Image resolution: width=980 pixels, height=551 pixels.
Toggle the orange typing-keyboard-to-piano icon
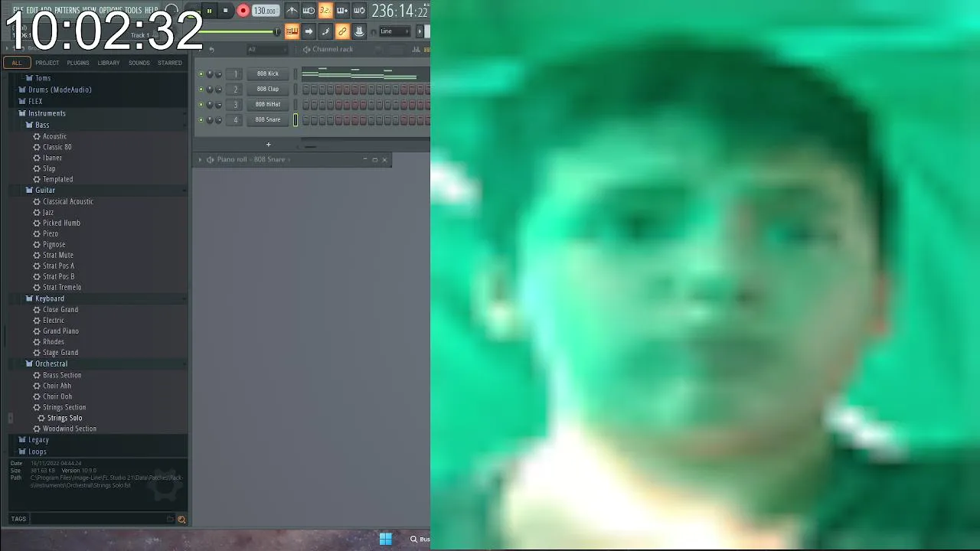click(292, 31)
